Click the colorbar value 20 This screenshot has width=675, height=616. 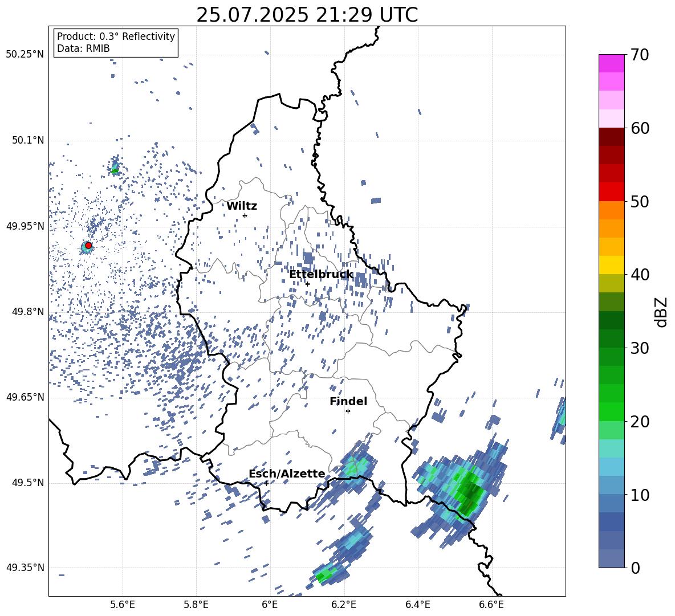tap(640, 422)
